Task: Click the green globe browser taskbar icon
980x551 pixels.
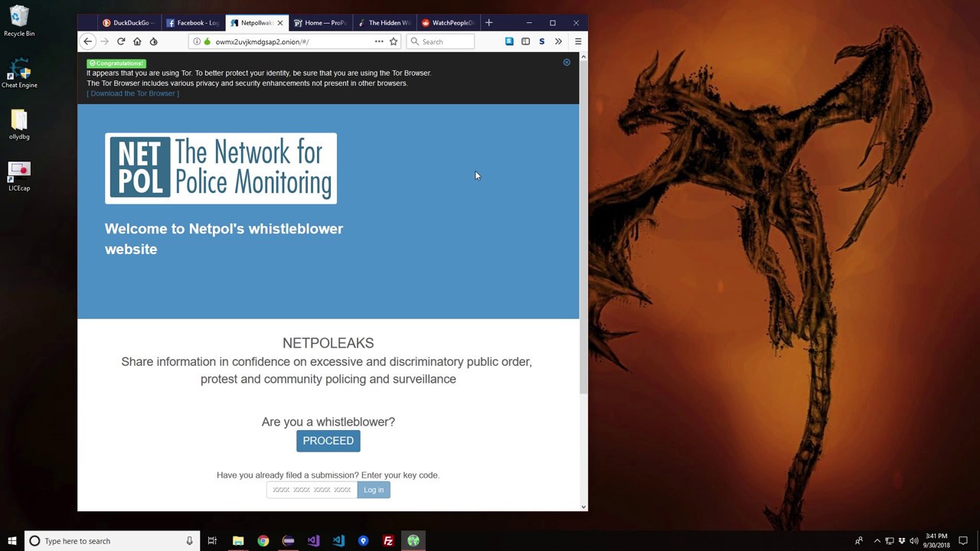Action: [x=413, y=541]
